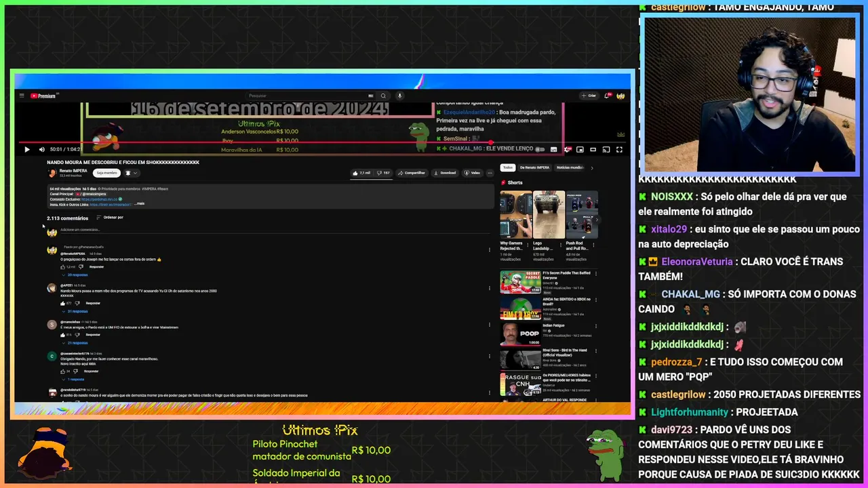Open the Indian Fatigue video
Viewport: 868px width, 488px height.
tap(520, 335)
